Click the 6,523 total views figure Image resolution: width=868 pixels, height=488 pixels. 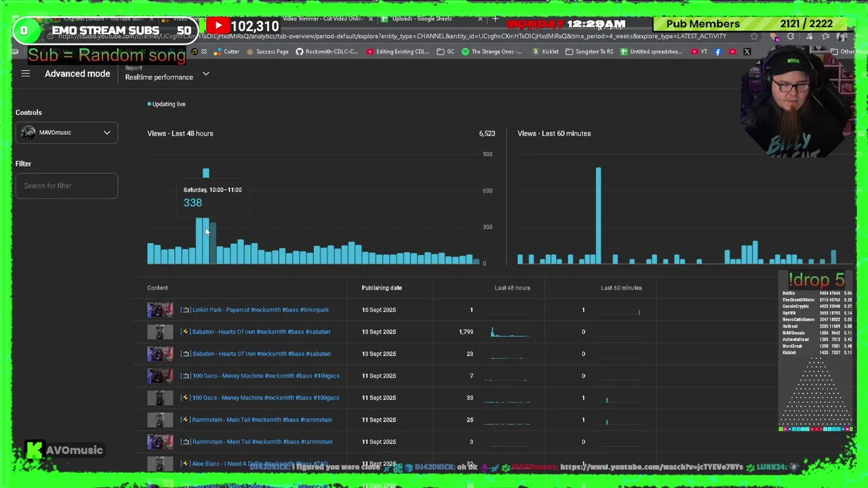click(x=487, y=134)
